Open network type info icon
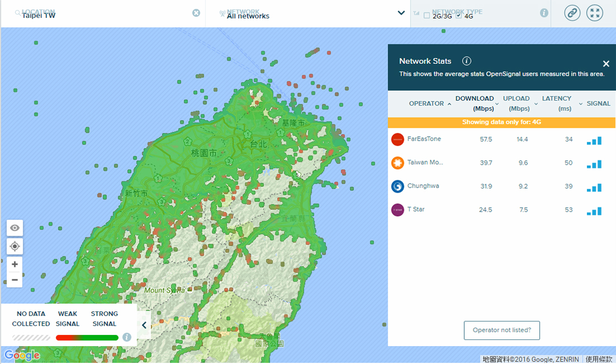This screenshot has width=616, height=364. [544, 13]
